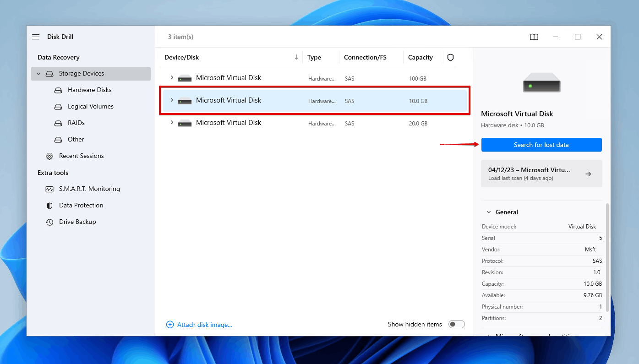
Task: Collapse the General section
Action: 489,212
